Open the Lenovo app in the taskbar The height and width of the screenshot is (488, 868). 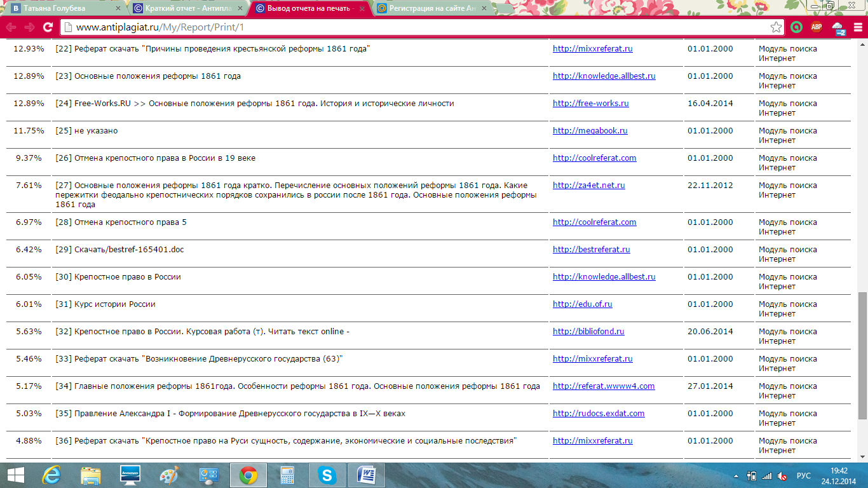tap(130, 475)
